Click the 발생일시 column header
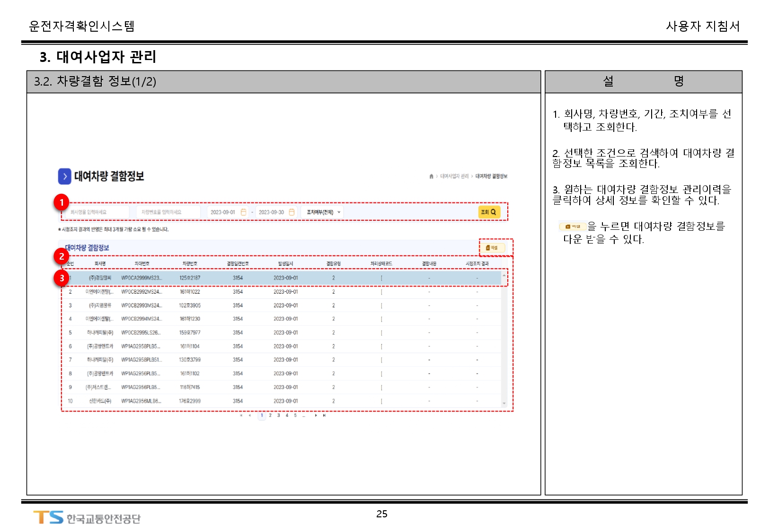 [x=285, y=264]
